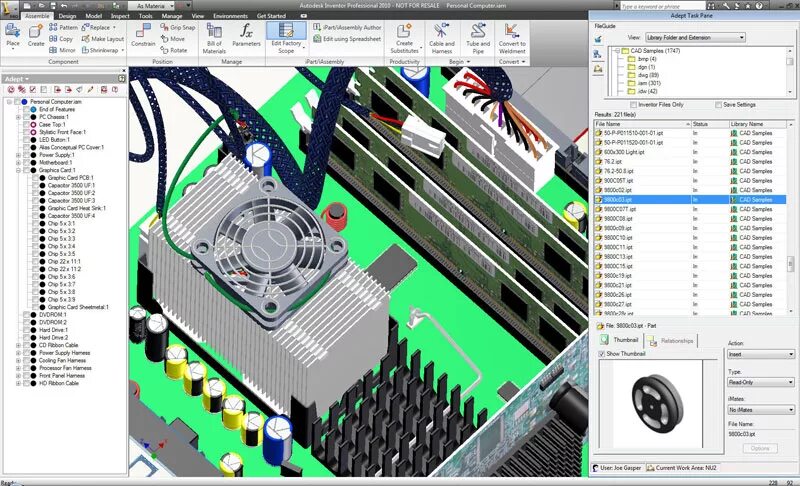Click the Shrinkwrap tool
The height and width of the screenshot is (486, 800).
[x=101, y=50]
